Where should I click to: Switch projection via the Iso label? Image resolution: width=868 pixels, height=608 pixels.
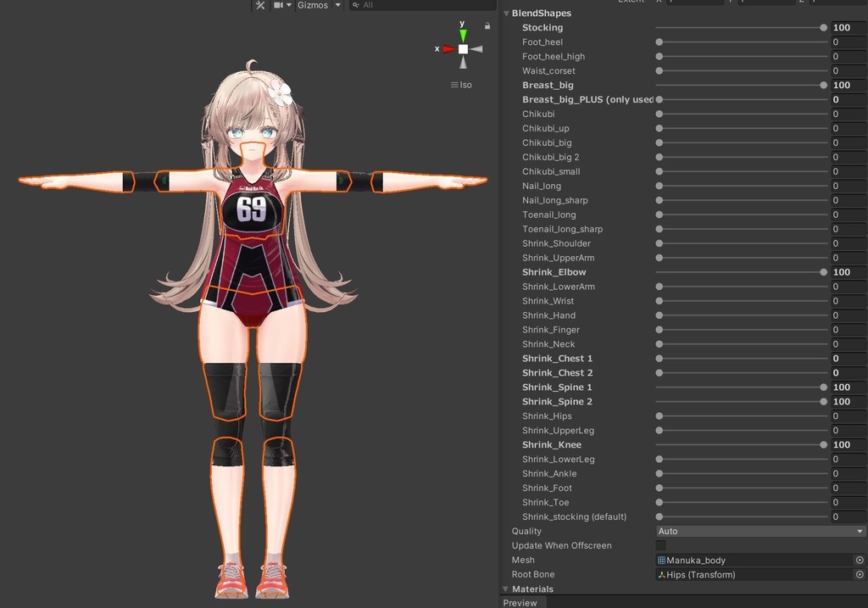461,85
